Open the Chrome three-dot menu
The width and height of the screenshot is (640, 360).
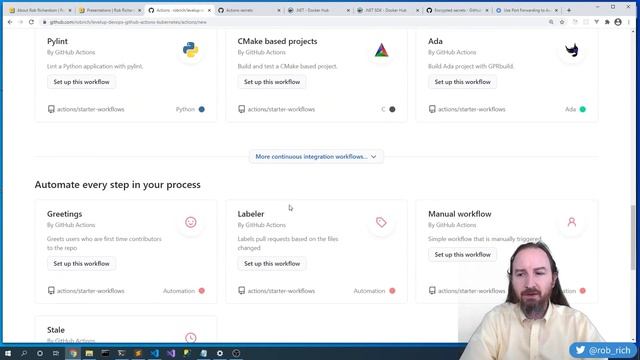click(x=629, y=22)
